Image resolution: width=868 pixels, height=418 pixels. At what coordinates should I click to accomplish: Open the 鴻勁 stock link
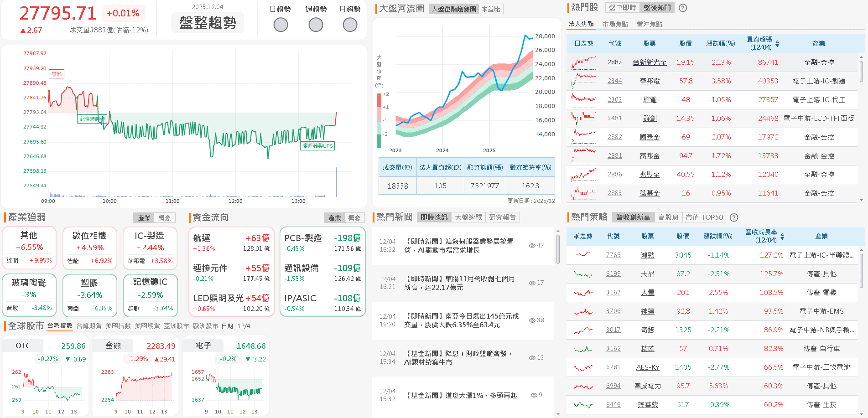click(648, 255)
